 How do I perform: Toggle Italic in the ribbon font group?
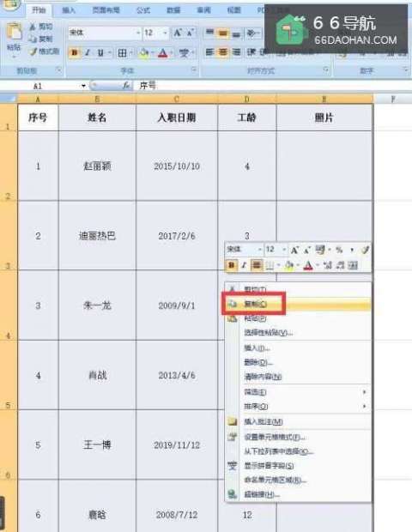(88, 52)
